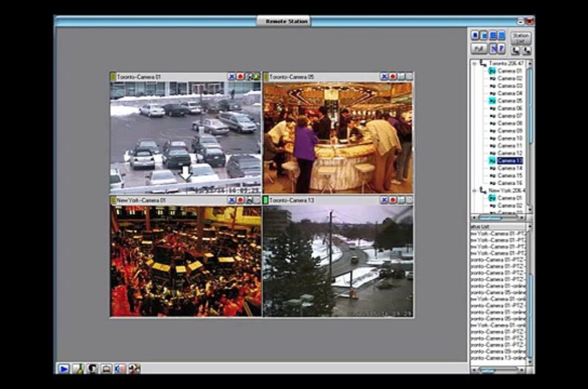588x389 pixels.
Task: Click the Full screen button
Action: (x=479, y=49)
